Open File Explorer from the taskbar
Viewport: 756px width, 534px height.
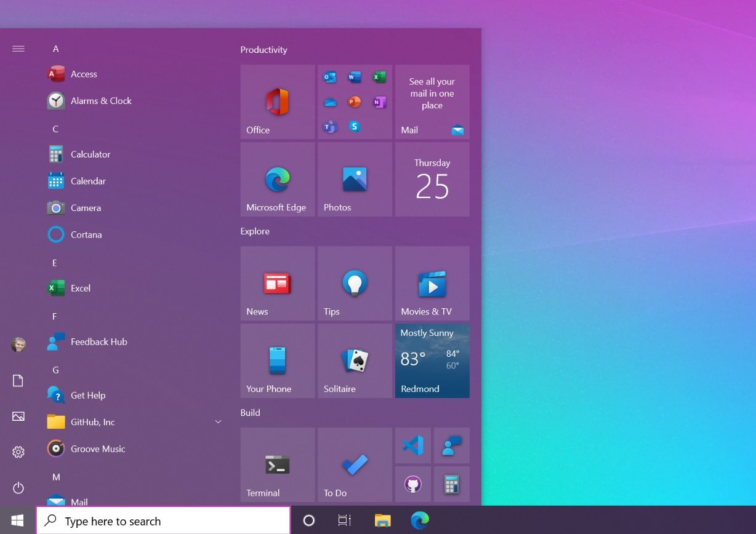tap(382, 520)
